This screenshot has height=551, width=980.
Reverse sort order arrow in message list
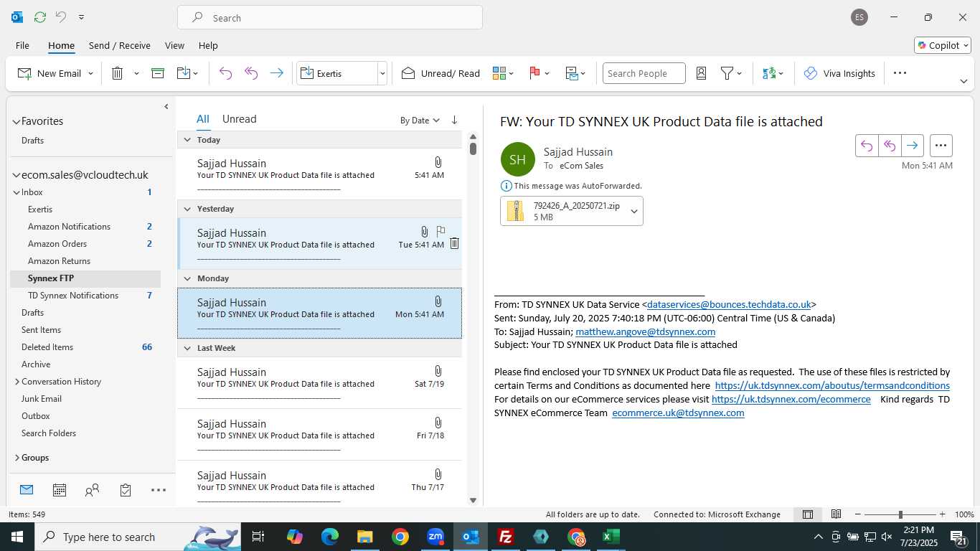[454, 120]
